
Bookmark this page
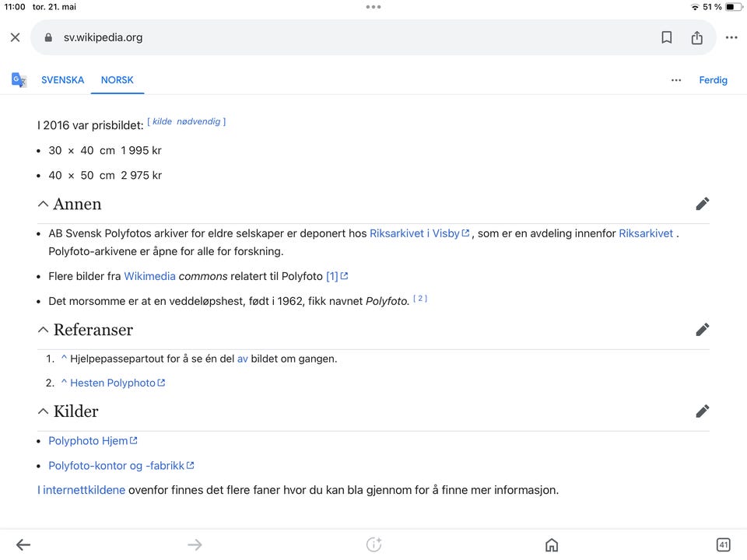667,37
